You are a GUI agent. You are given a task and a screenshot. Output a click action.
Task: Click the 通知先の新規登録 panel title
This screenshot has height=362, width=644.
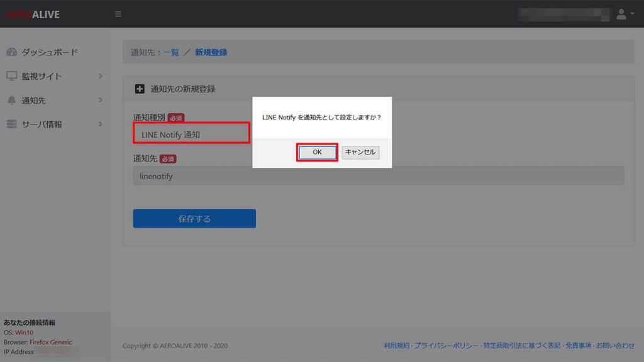click(x=183, y=89)
